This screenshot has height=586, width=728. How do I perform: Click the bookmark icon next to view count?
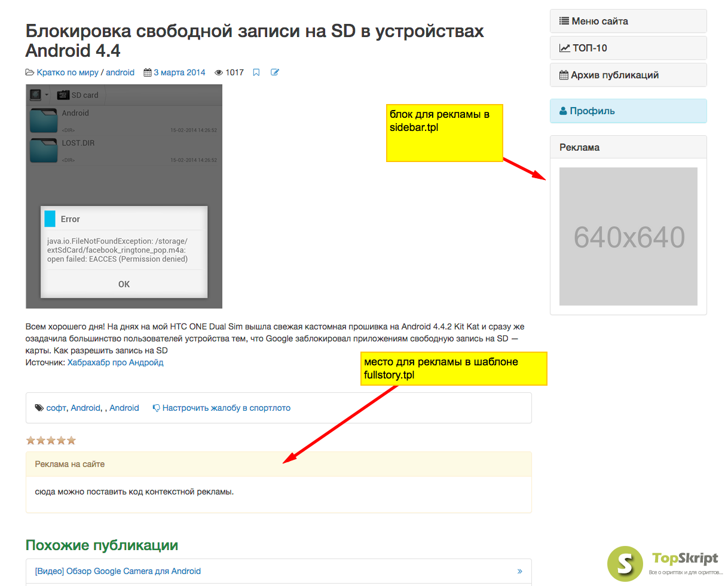(x=256, y=72)
